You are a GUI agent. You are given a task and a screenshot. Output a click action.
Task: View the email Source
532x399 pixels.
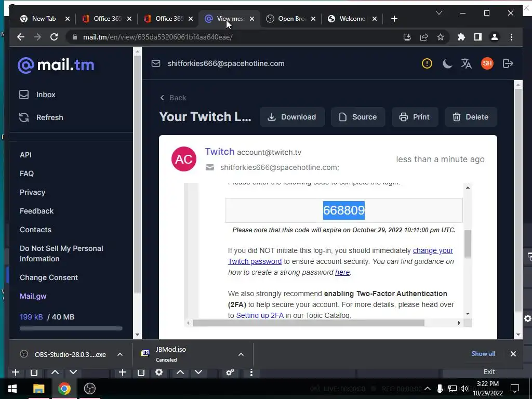(358, 117)
